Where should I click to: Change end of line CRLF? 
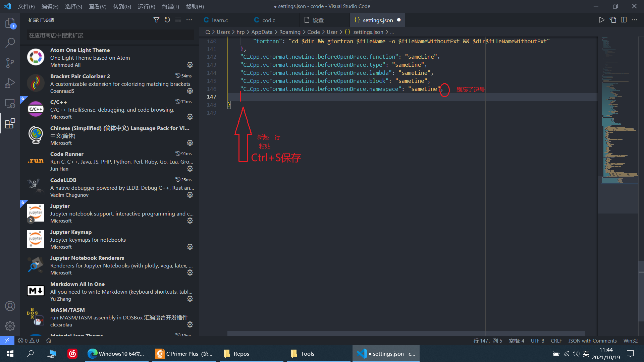556,341
